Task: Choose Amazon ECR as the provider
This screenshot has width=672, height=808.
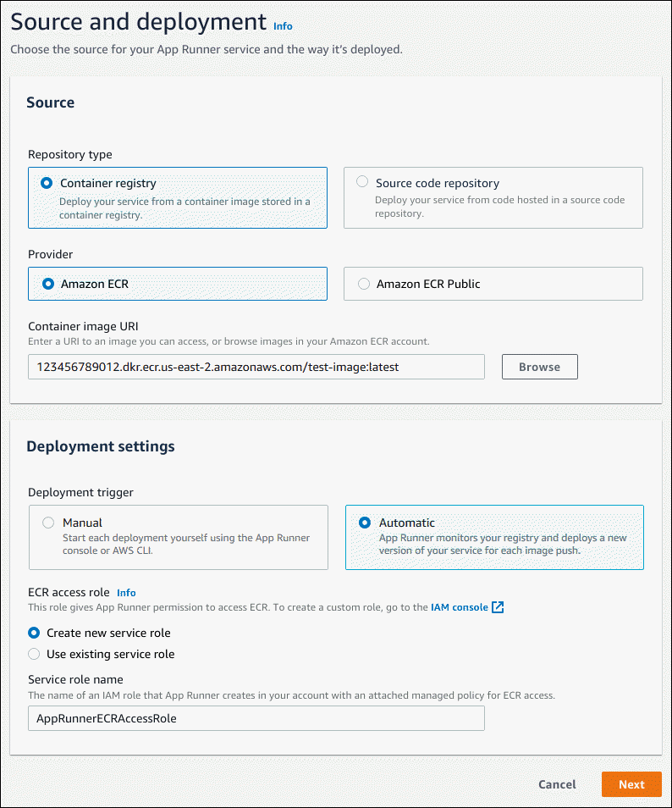Action: tap(48, 283)
